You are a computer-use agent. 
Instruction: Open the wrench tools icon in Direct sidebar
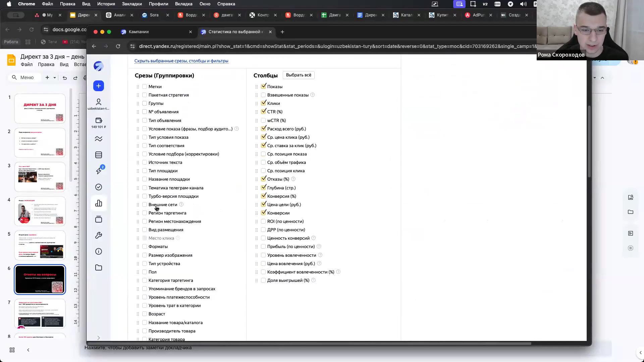tap(99, 235)
